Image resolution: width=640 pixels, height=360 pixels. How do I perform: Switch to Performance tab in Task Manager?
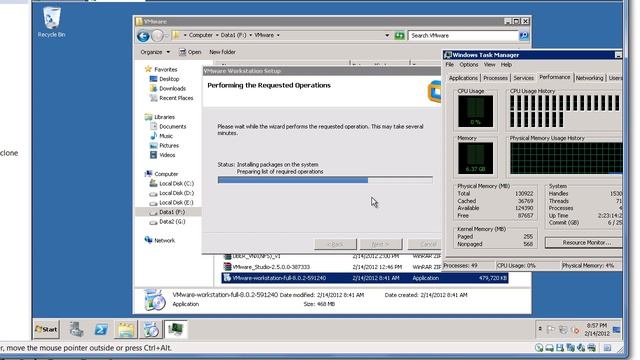click(x=555, y=77)
